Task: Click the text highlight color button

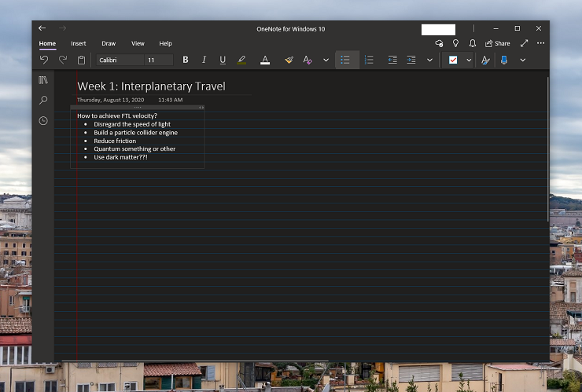Action: coord(242,60)
